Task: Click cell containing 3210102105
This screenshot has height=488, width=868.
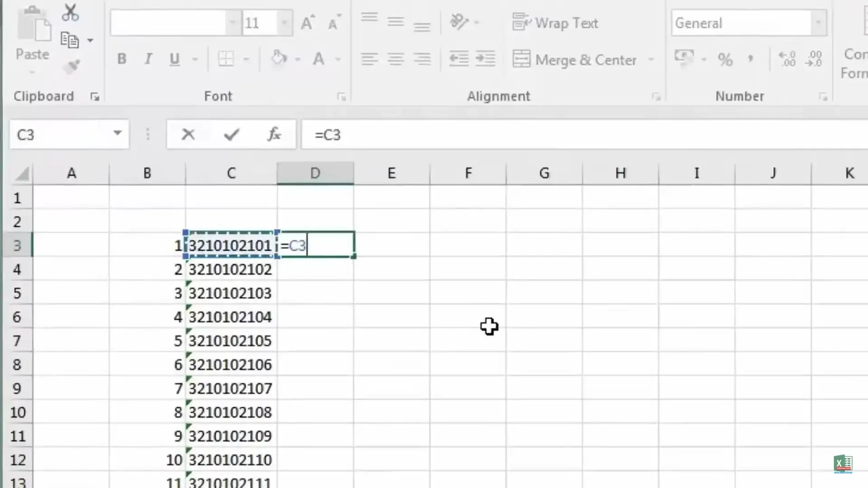Action: [x=231, y=341]
